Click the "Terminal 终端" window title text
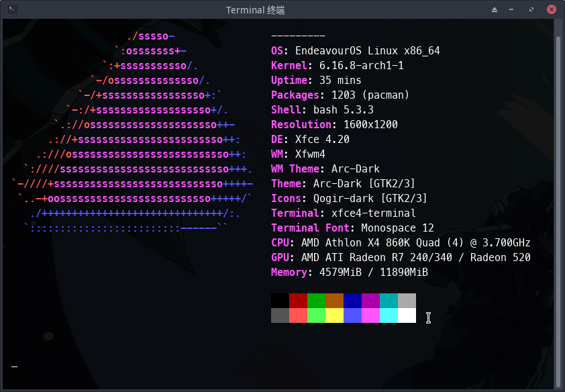 (x=282, y=9)
